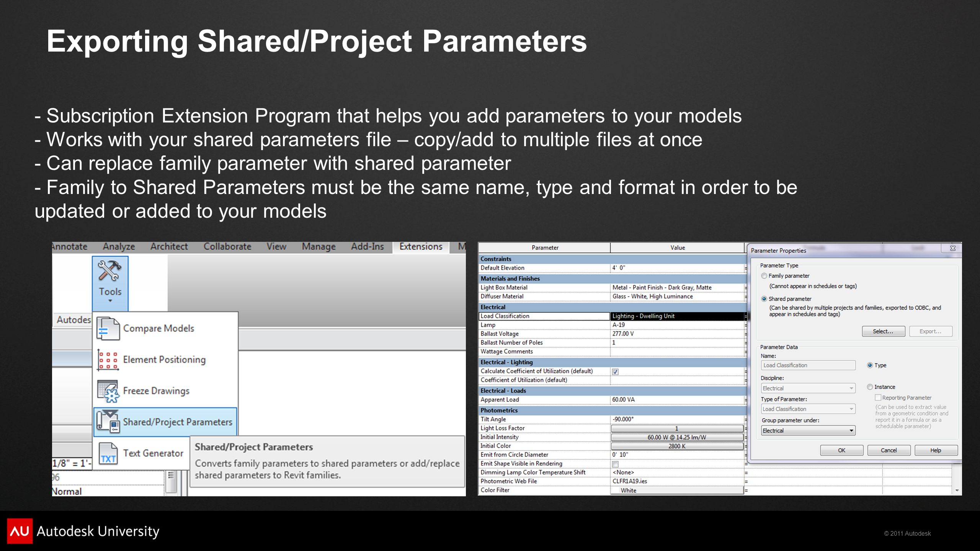Image resolution: width=980 pixels, height=551 pixels.
Task: Open the Type of Parameter dropdown
Action: 808,409
